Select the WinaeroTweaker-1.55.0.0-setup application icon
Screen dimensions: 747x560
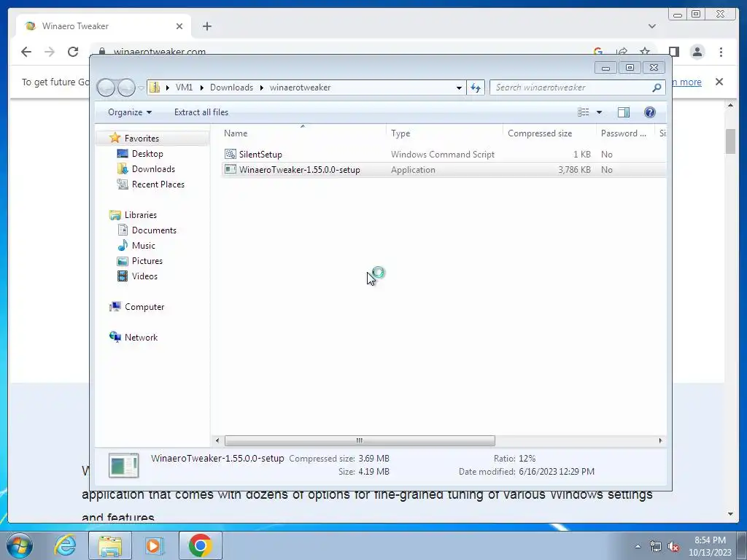(231, 169)
